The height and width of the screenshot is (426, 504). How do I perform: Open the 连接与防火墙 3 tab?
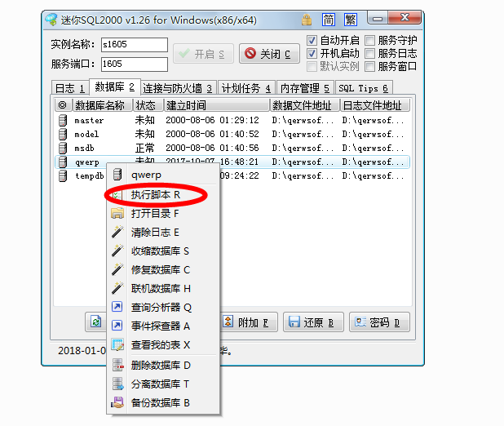pos(178,88)
